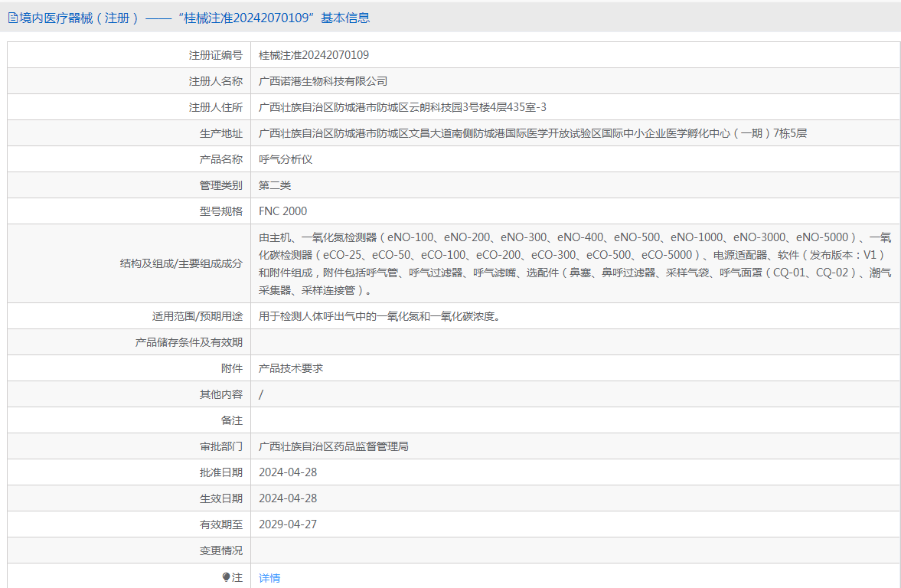
Task: Select product name 呼气分析仪
Action: coord(286,159)
